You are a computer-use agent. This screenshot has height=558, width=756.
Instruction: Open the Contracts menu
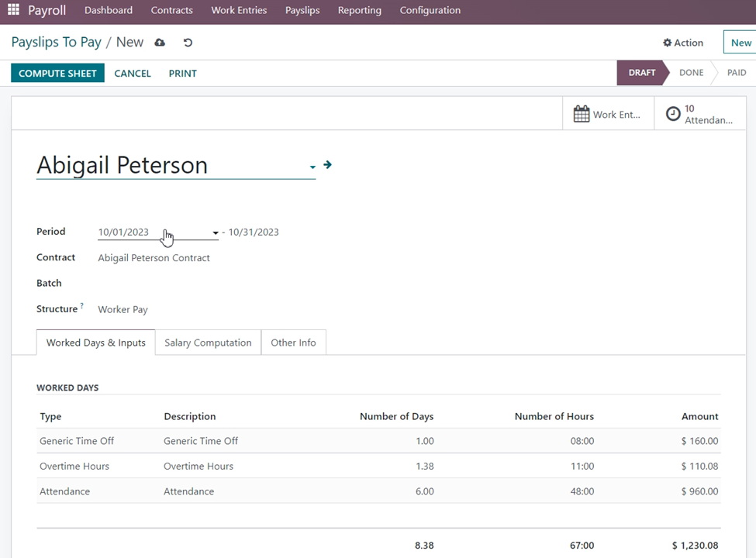click(x=171, y=10)
